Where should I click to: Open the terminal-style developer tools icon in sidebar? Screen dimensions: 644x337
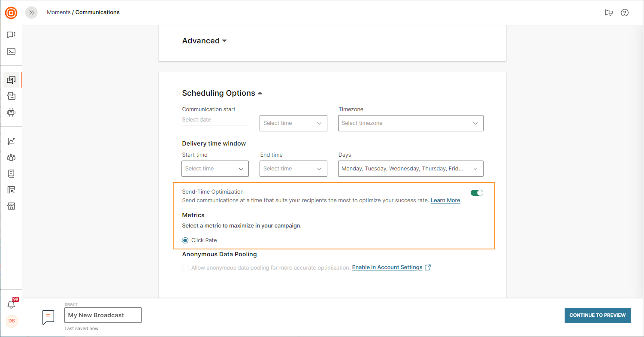pyautogui.click(x=11, y=52)
